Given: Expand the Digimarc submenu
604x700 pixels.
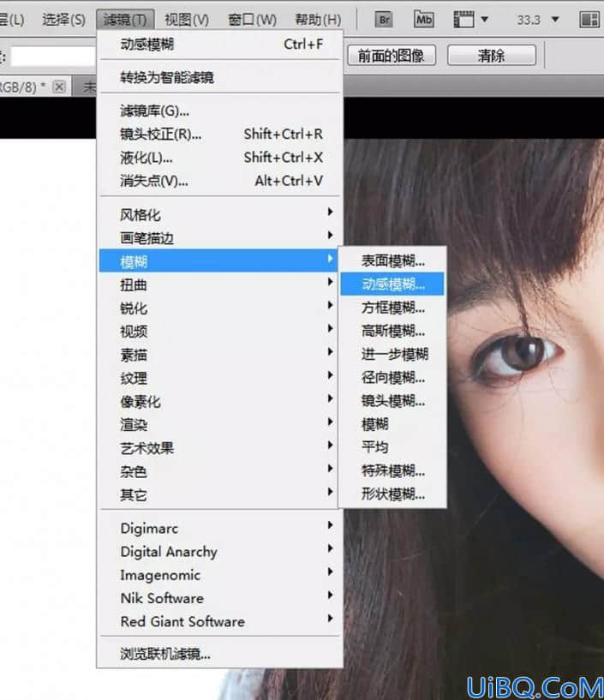Looking at the screenshot, I should (x=220, y=528).
